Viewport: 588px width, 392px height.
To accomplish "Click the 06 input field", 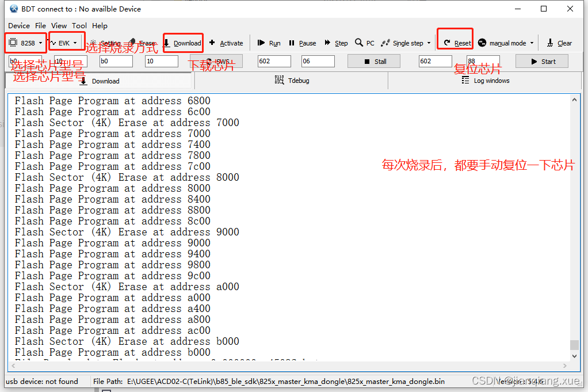I will point(318,61).
